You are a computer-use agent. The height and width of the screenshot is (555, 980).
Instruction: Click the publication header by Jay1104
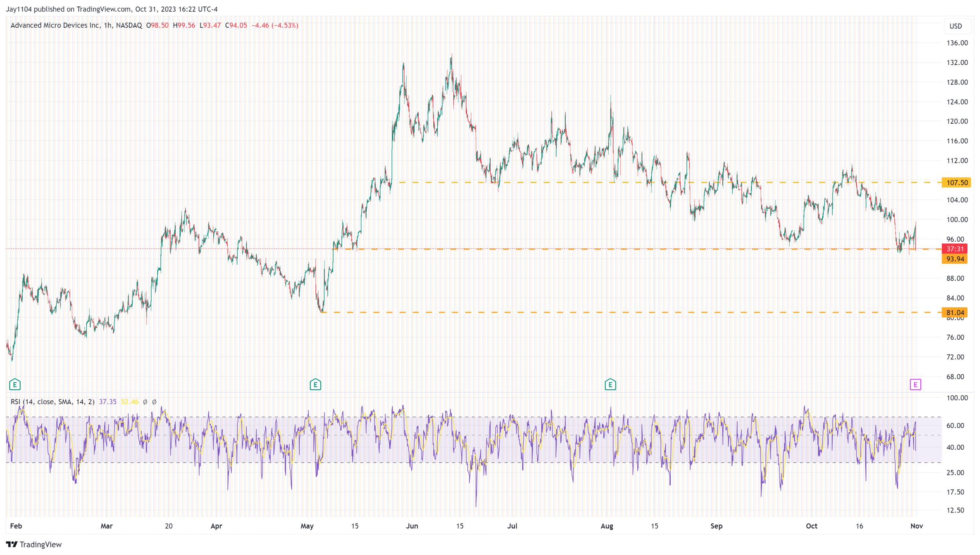click(x=112, y=9)
